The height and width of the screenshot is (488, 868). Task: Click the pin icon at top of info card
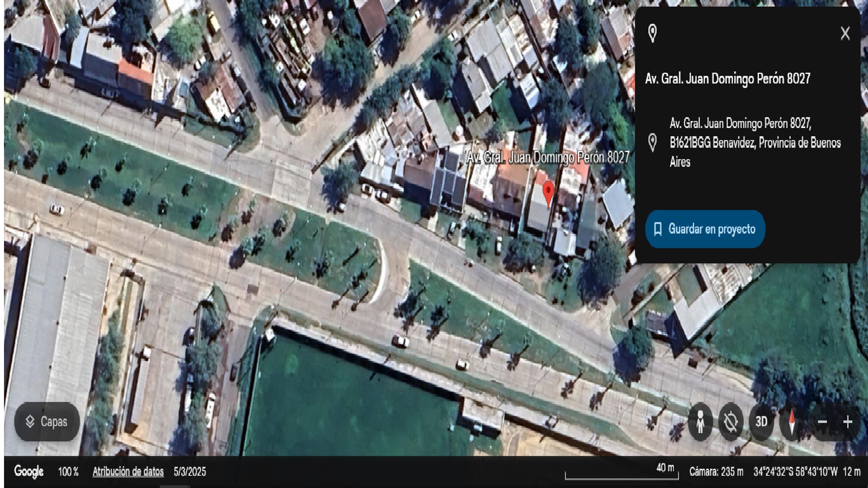pos(652,33)
